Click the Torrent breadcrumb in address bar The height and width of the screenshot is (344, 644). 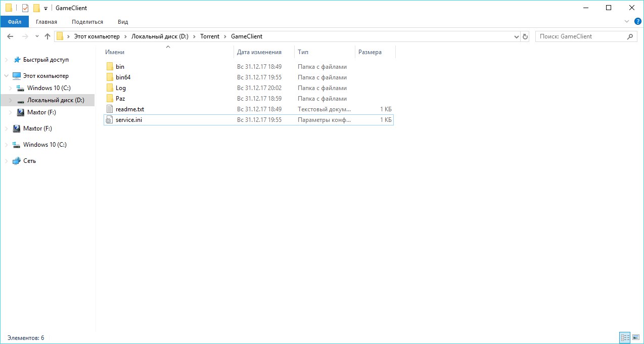(210, 36)
